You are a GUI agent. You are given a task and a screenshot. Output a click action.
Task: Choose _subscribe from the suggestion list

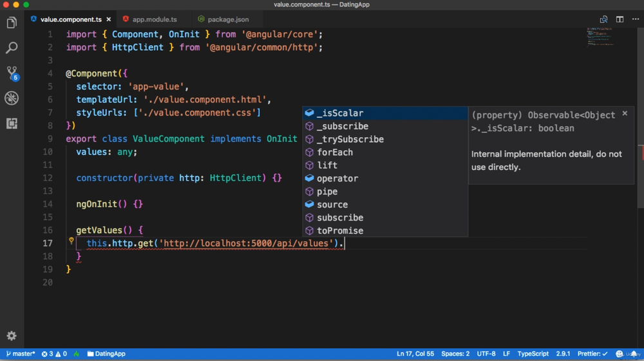point(385,126)
